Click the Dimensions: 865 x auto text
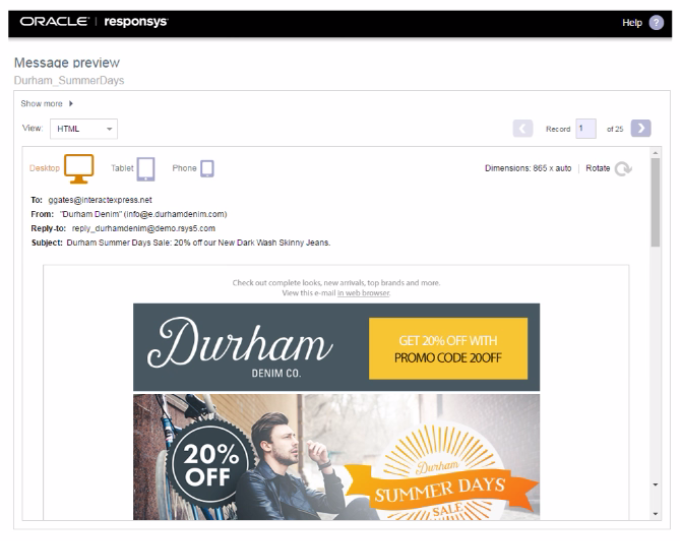680x541 pixels. pos(528,168)
